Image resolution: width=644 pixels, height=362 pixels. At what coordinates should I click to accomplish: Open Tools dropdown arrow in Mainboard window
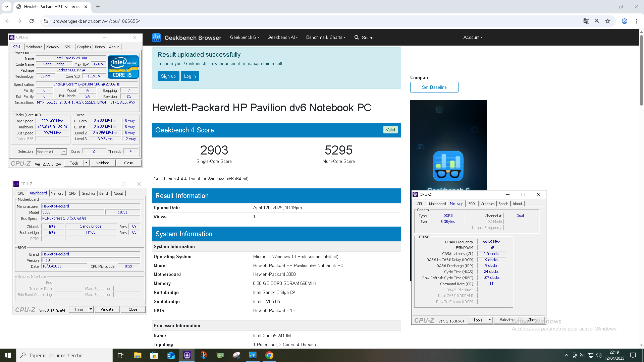[91, 309]
